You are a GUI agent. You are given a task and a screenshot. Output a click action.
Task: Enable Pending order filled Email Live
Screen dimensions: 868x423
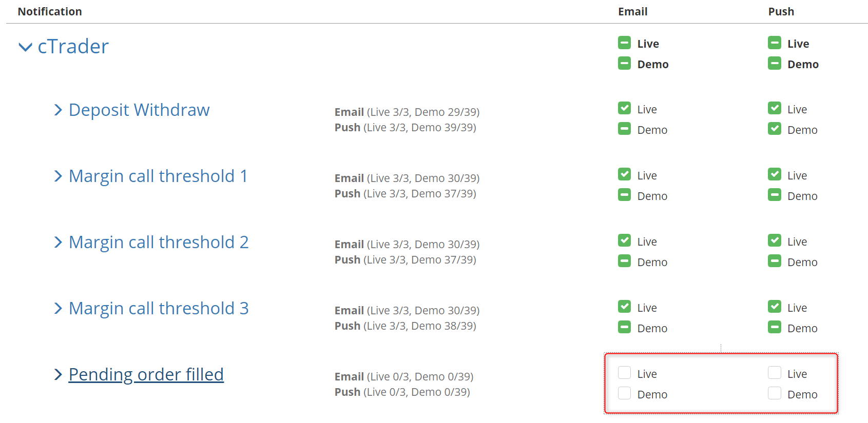[624, 373]
